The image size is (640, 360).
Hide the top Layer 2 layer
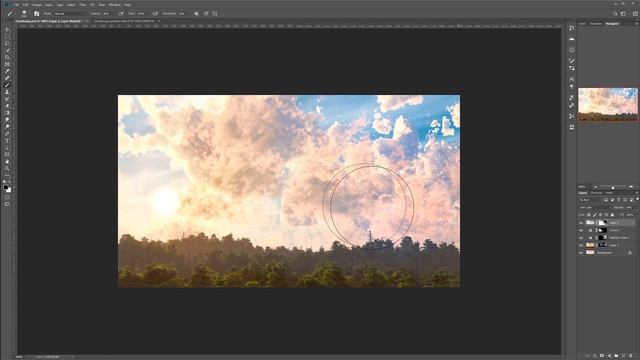click(x=581, y=222)
